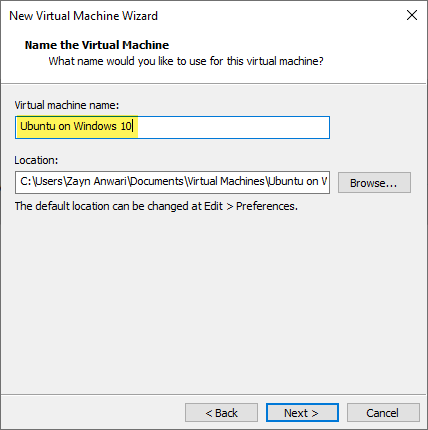Click the word Windows in the name field
Viewport: 428px width, 430px height.
(x=95, y=126)
